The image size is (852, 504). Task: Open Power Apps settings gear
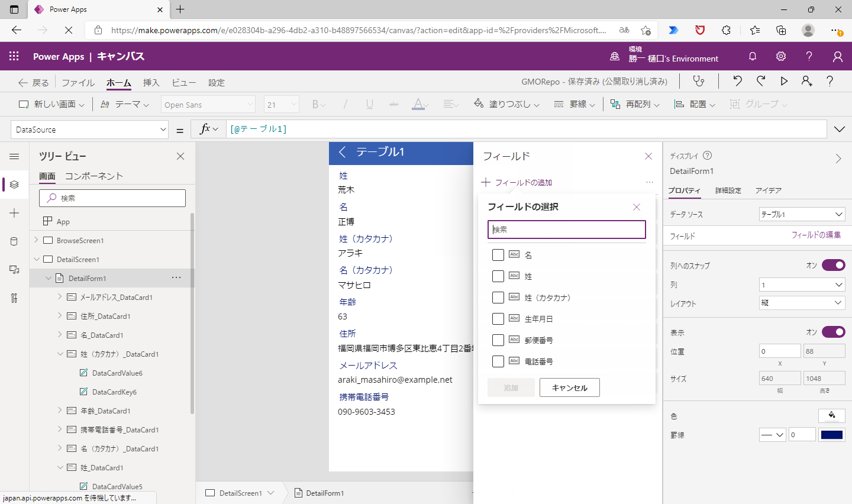click(781, 56)
